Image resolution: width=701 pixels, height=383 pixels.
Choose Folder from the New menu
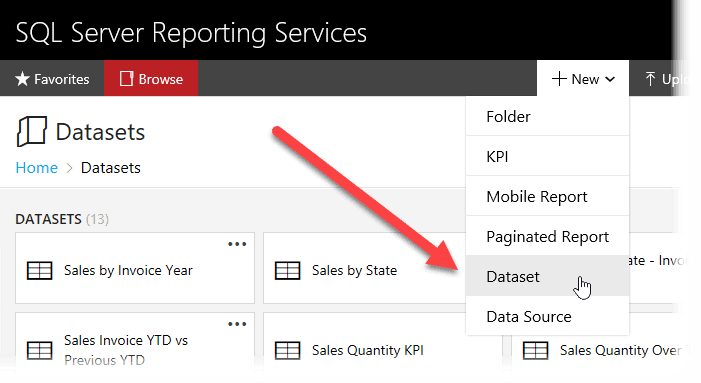547,117
